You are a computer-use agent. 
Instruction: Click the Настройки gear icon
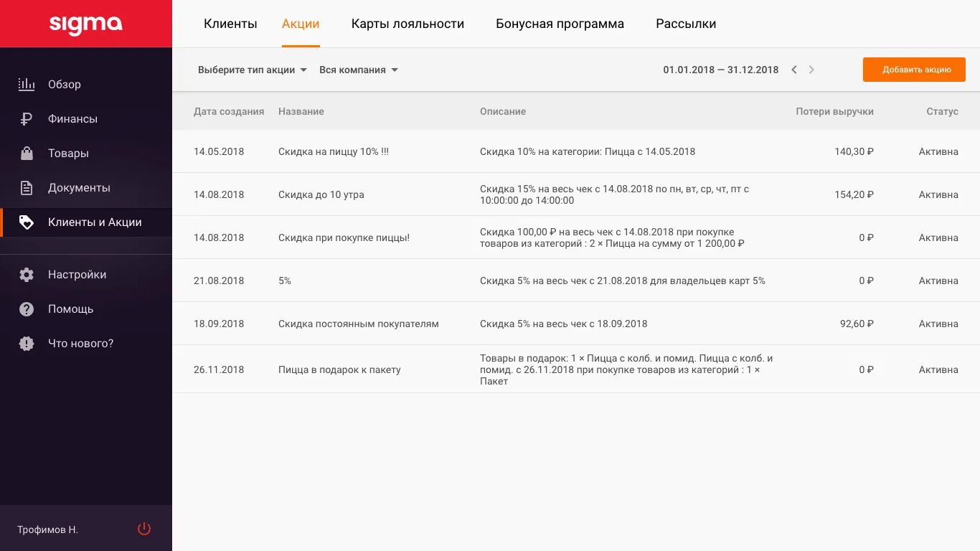[x=27, y=275]
